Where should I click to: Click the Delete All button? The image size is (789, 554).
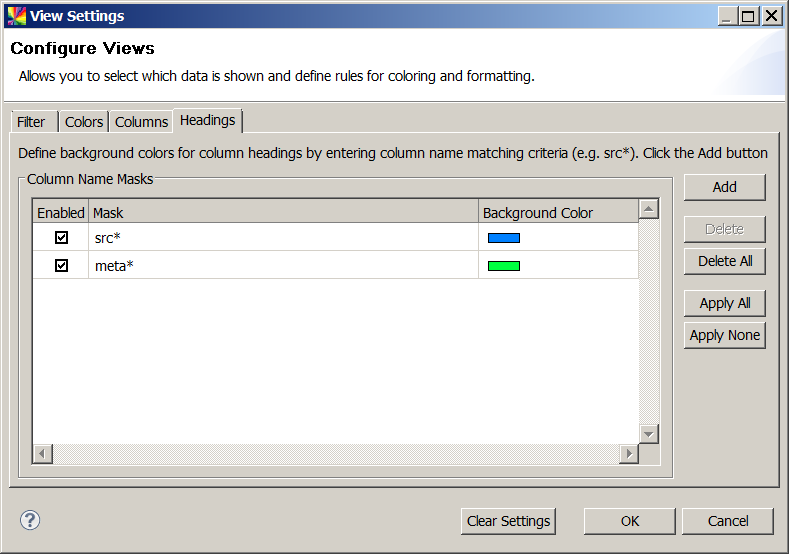click(725, 261)
